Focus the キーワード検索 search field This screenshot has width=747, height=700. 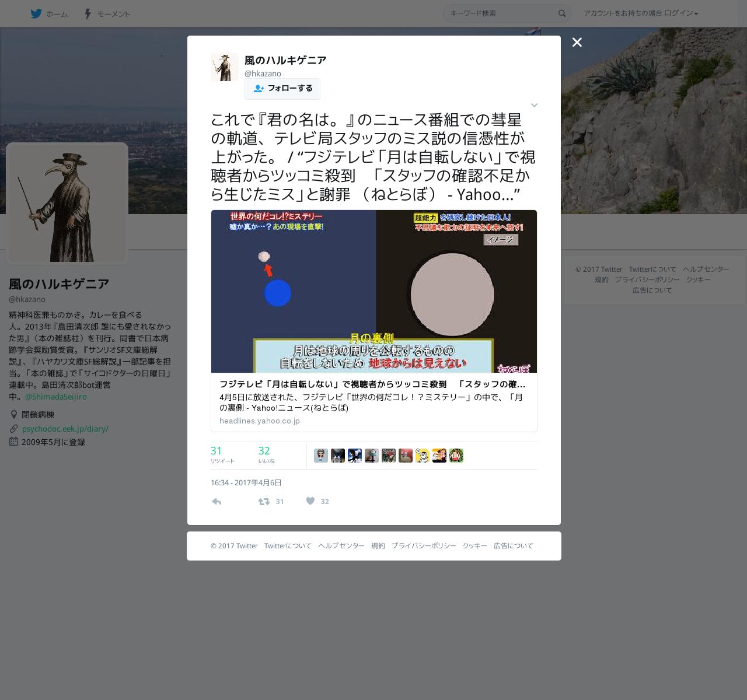tap(502, 13)
